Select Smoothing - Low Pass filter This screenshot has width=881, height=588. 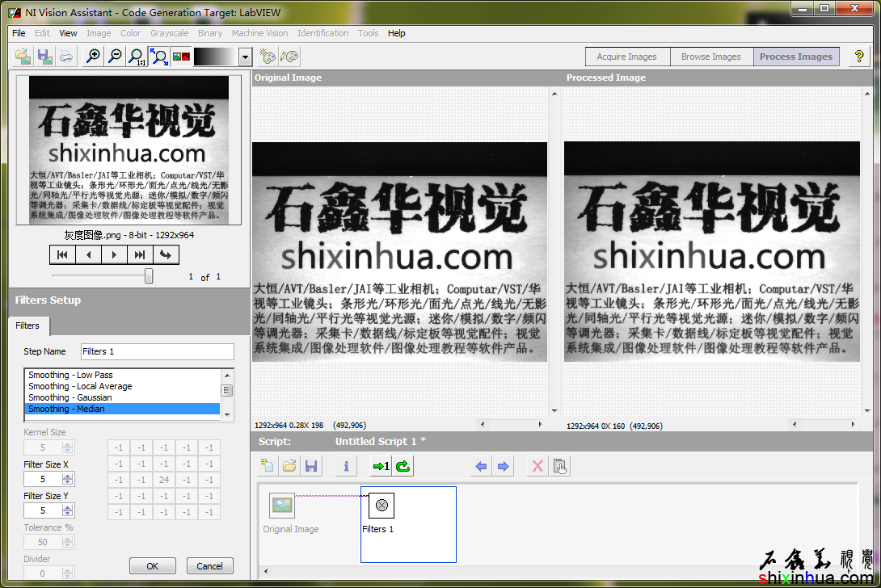point(122,375)
